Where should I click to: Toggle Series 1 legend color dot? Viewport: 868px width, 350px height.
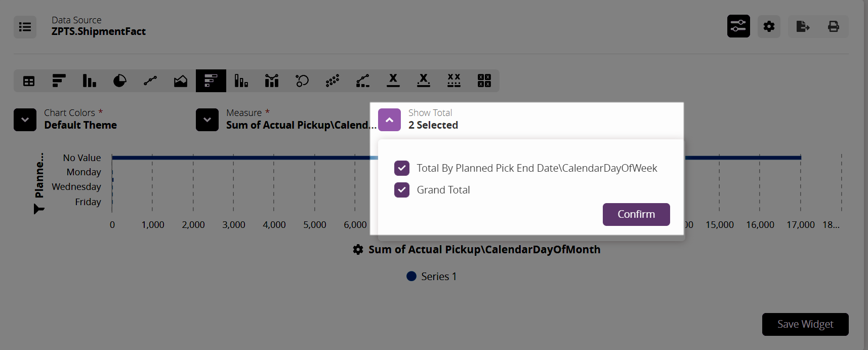click(x=411, y=276)
